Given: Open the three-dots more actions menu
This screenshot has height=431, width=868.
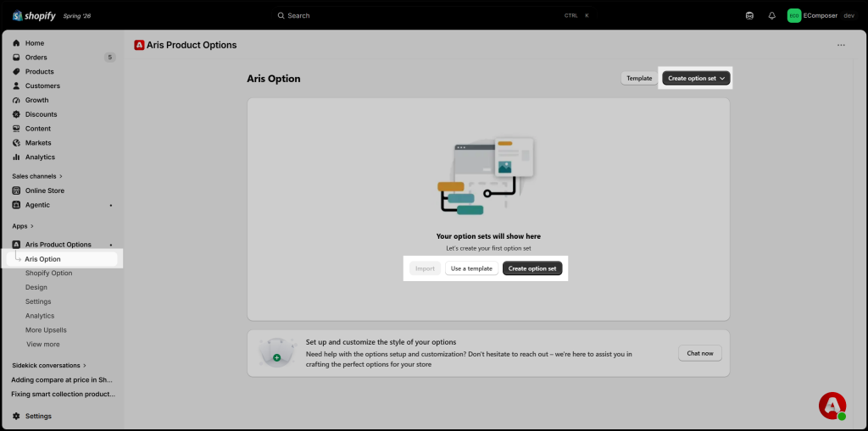Looking at the screenshot, I should tap(841, 46).
